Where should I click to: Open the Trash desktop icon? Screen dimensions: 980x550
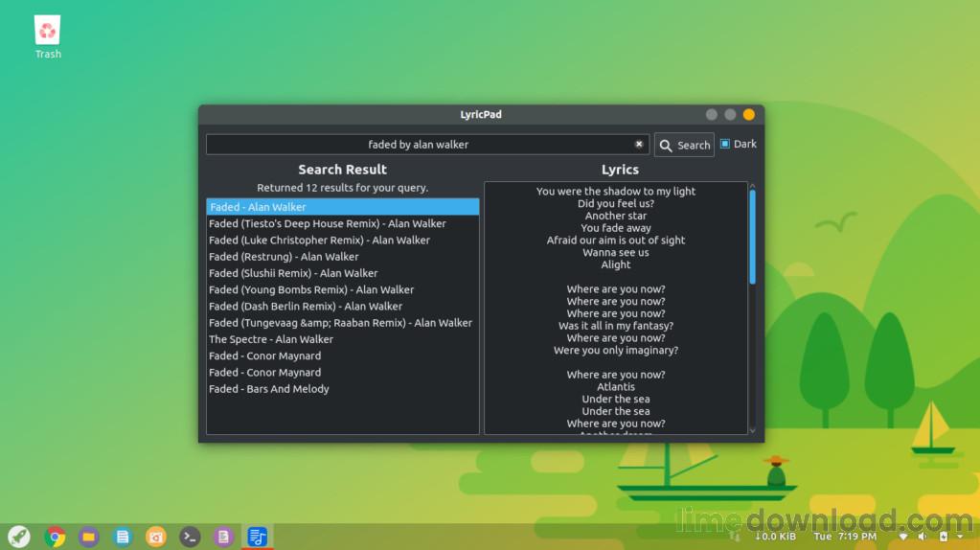[48, 36]
